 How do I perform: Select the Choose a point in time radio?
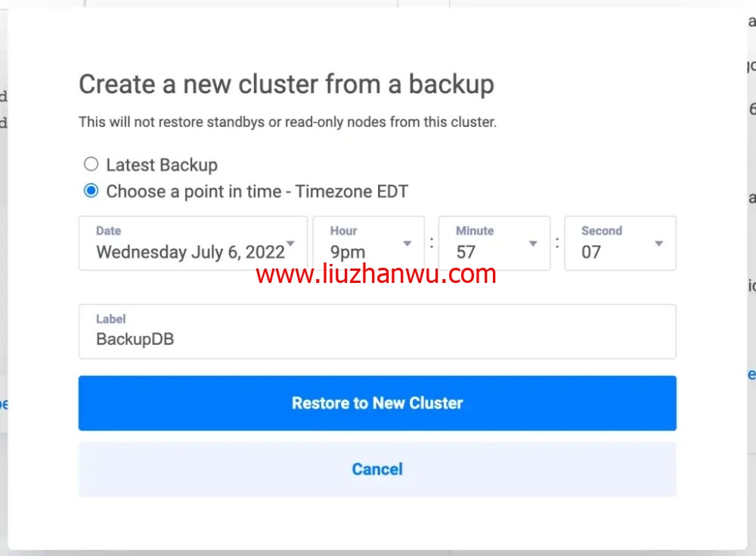click(91, 191)
